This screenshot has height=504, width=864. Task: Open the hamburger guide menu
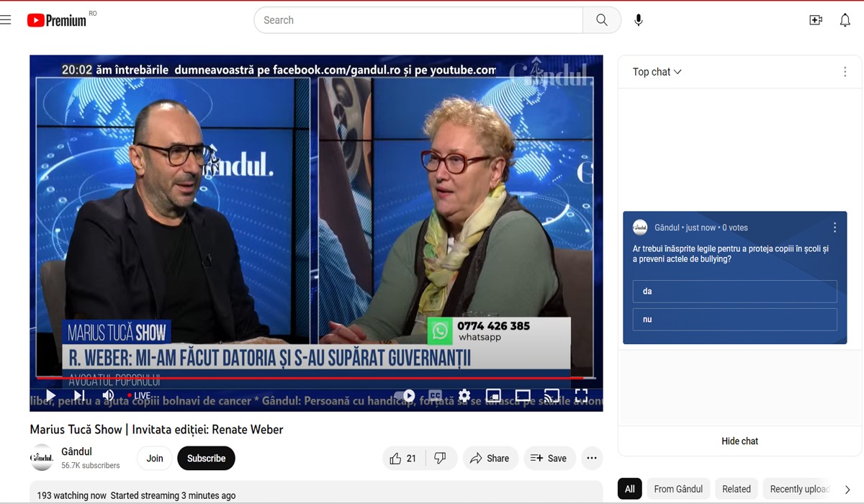(6, 20)
